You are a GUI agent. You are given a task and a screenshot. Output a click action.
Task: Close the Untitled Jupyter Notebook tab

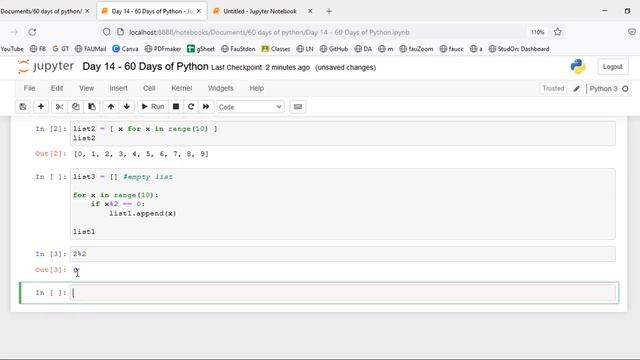pyautogui.click(x=310, y=11)
